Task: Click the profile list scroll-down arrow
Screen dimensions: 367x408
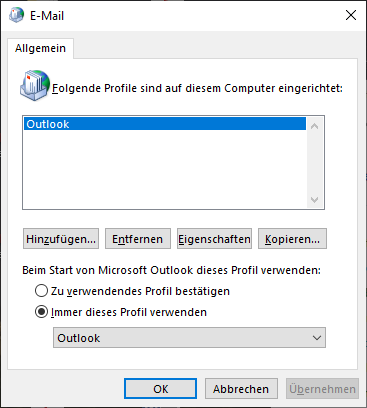Action: (x=314, y=200)
